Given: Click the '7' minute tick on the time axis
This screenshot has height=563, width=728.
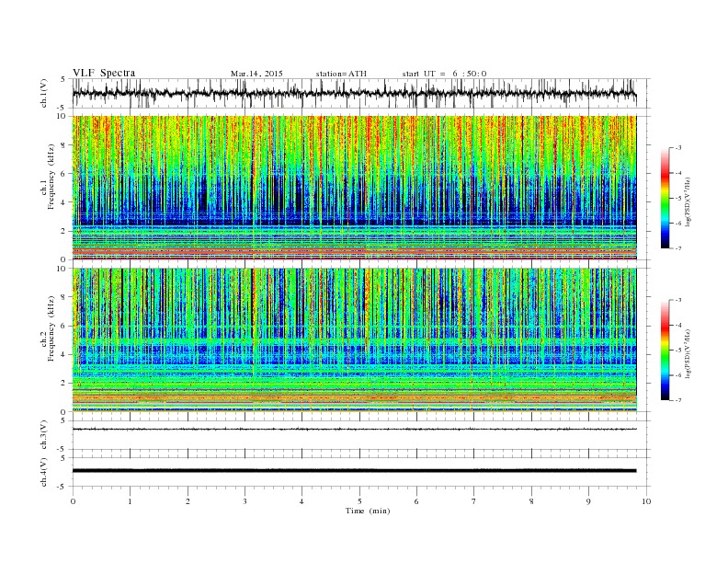Looking at the screenshot, I should 473,501.
